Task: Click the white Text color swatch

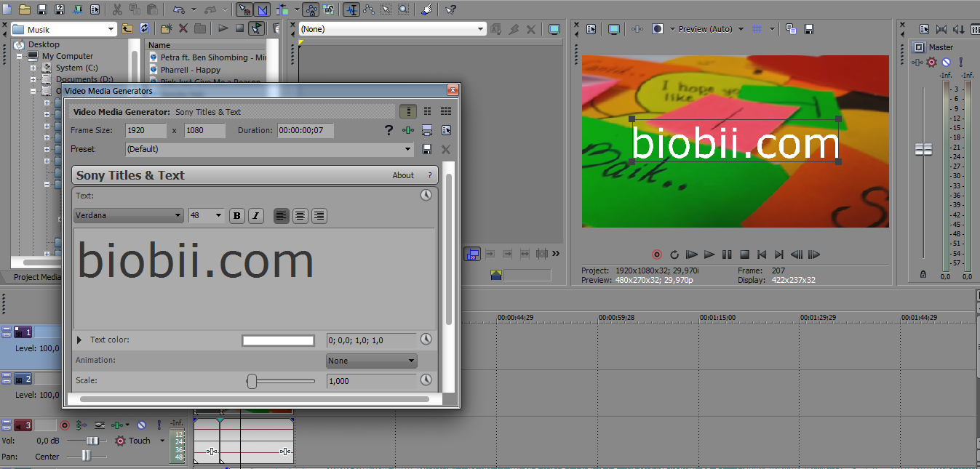Action: coord(278,340)
